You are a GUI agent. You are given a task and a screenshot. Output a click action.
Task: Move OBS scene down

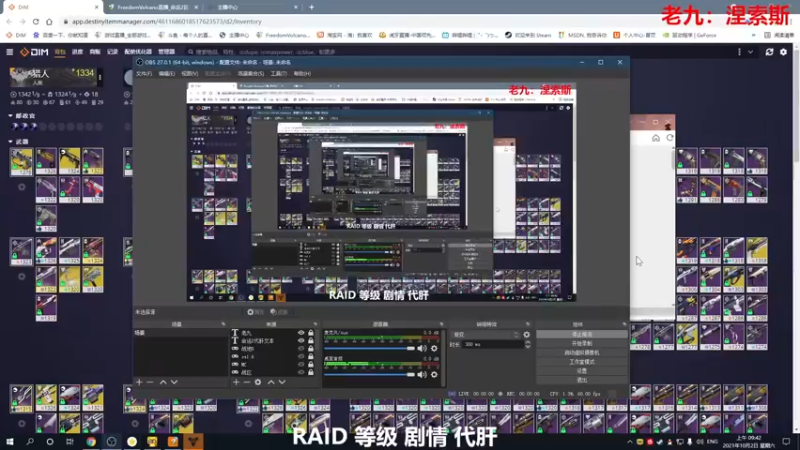pyautogui.click(x=174, y=382)
